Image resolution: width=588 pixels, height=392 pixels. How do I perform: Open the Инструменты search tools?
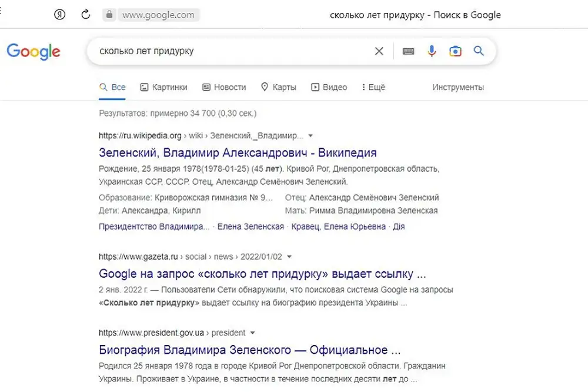[458, 87]
